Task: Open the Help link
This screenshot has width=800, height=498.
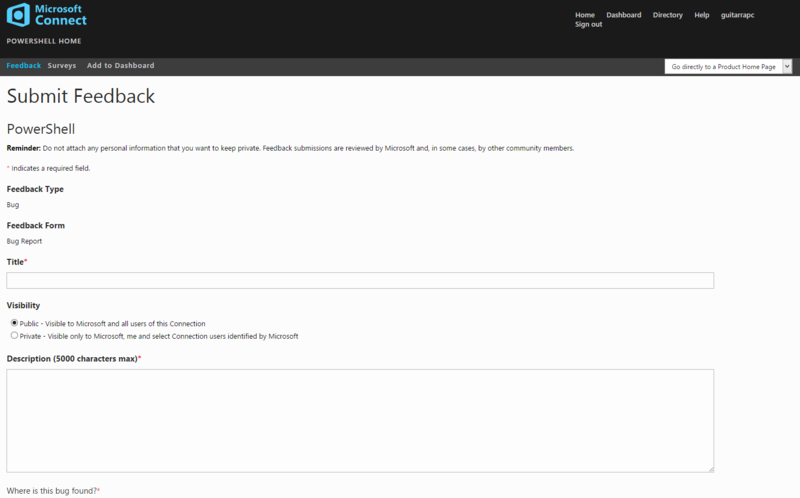Action: pos(702,15)
